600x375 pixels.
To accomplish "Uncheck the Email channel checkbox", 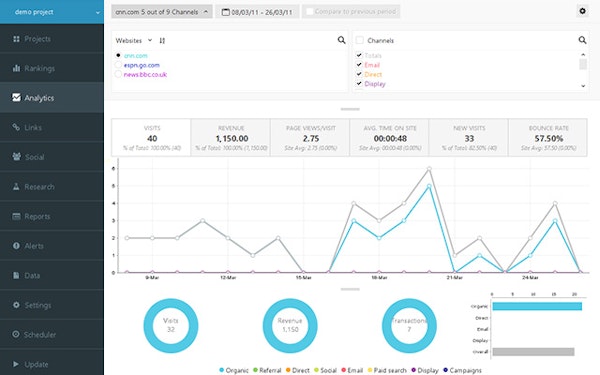I will click(x=359, y=65).
